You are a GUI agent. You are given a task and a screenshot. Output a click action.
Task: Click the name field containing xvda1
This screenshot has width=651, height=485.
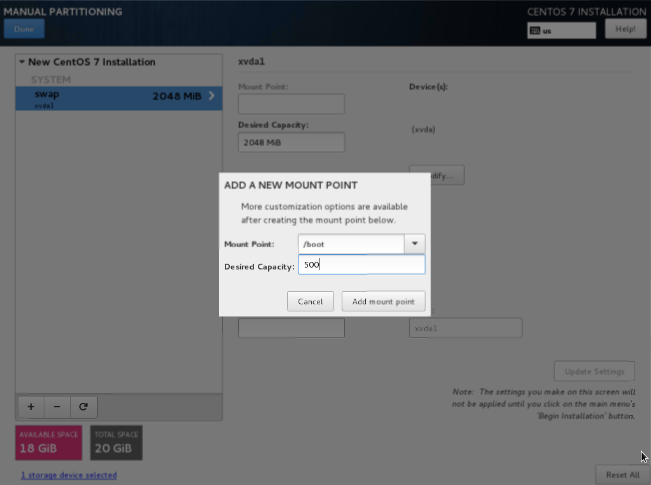pyautogui.click(x=465, y=328)
